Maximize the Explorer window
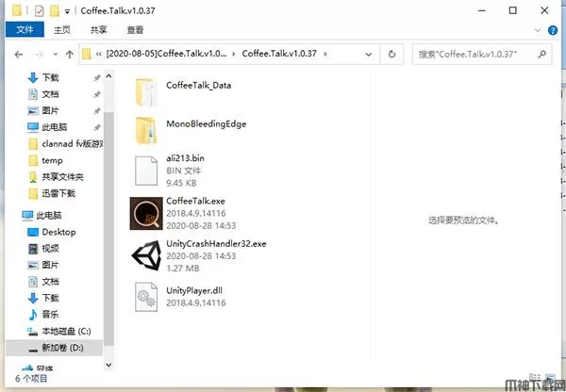The width and height of the screenshot is (566, 392). [x=512, y=10]
